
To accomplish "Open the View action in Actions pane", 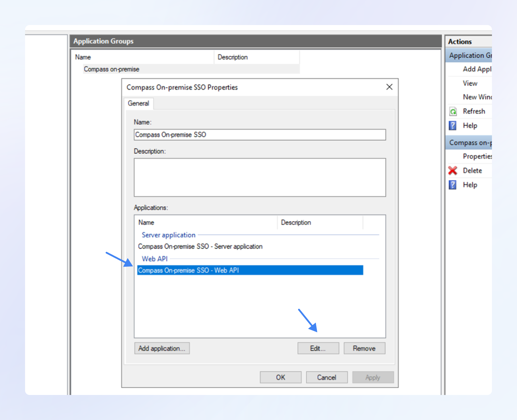I will point(470,83).
